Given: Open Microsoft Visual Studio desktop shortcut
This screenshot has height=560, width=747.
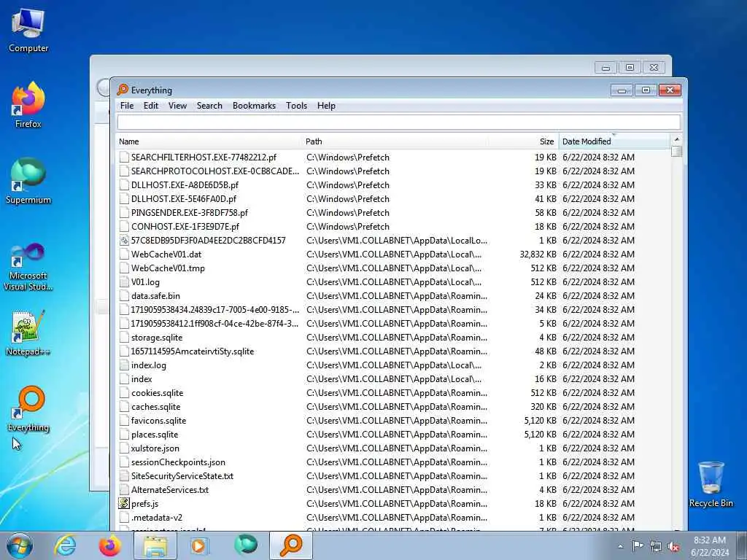Looking at the screenshot, I should (x=28, y=265).
